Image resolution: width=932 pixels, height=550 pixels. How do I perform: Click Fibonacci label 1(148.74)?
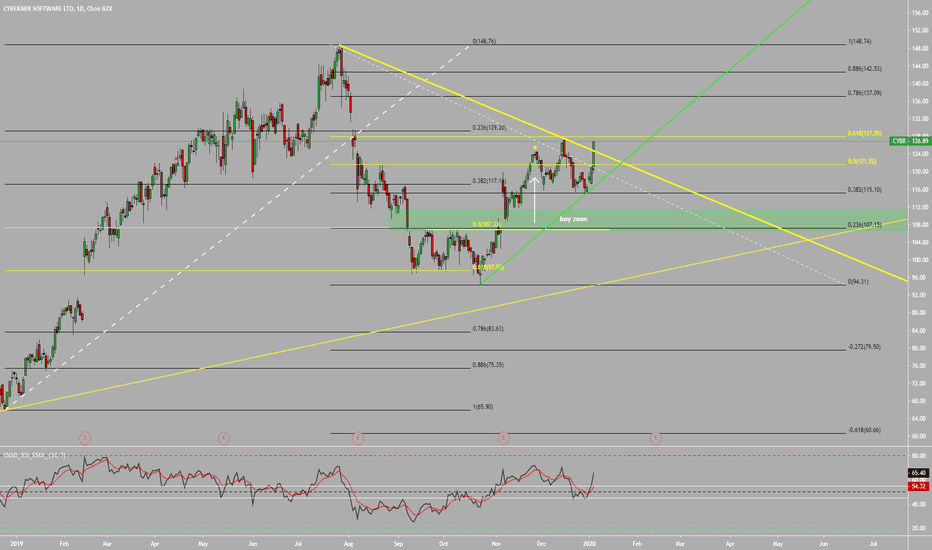(859, 42)
